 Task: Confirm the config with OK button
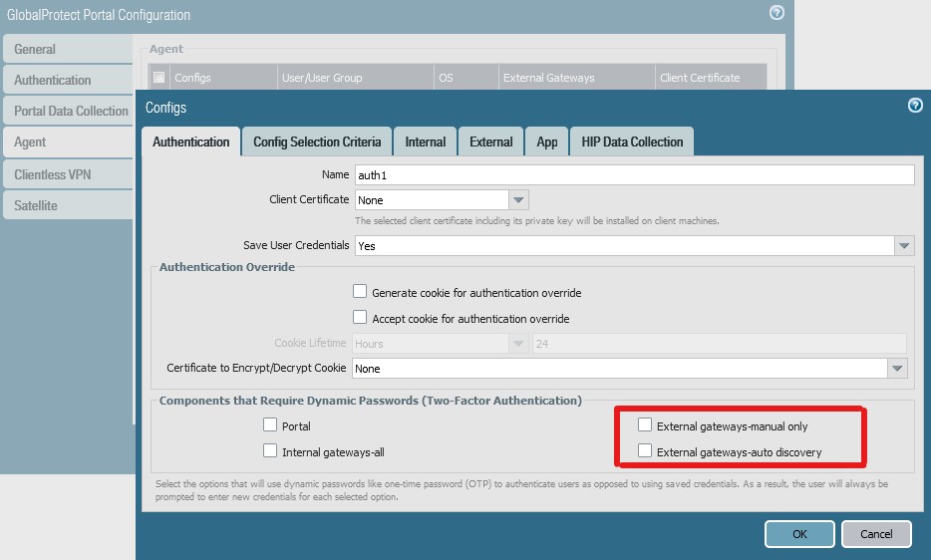pyautogui.click(x=799, y=534)
